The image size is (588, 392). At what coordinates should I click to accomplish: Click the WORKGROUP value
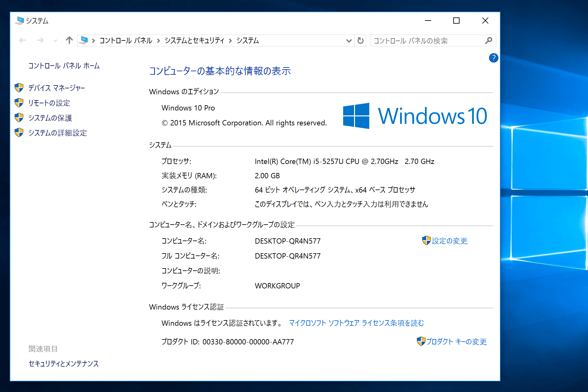277,286
